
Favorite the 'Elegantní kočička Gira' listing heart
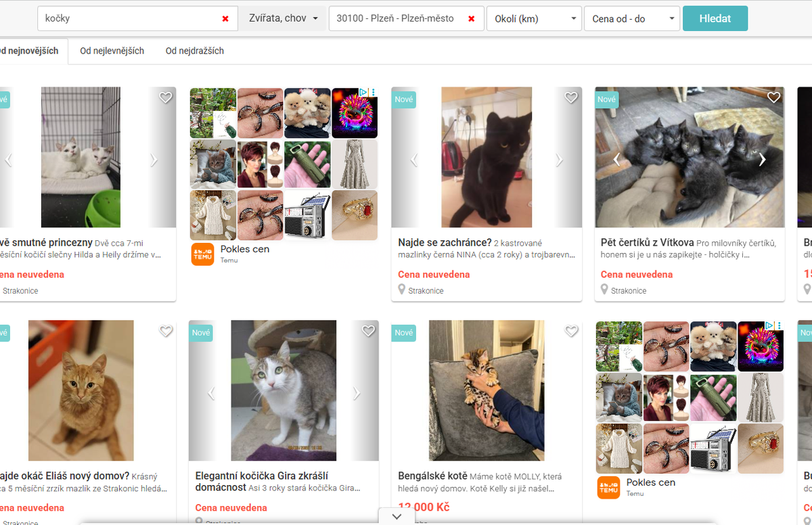(368, 331)
